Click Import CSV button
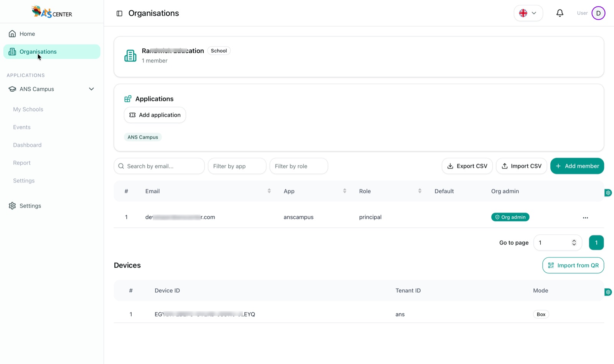Viewport: 614px width, 364px height. point(522,166)
